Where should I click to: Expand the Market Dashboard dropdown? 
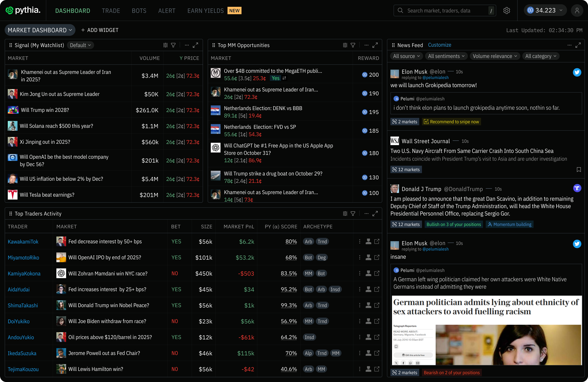[40, 30]
